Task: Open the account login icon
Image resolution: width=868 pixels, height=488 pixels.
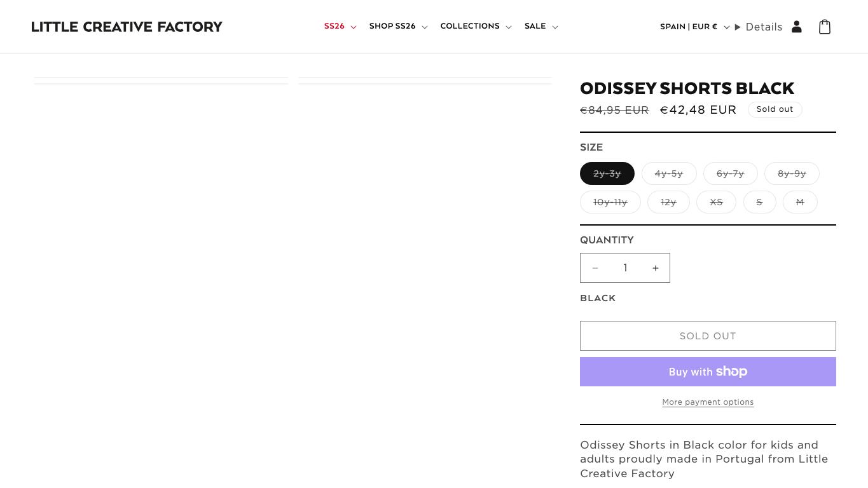Action: (797, 27)
